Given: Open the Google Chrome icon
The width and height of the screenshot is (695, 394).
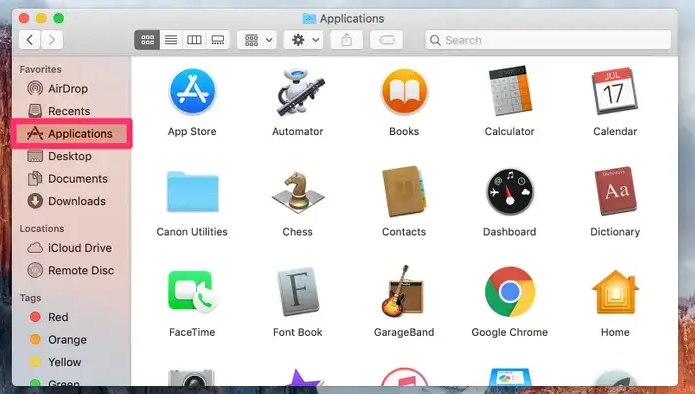Looking at the screenshot, I should pos(509,292).
